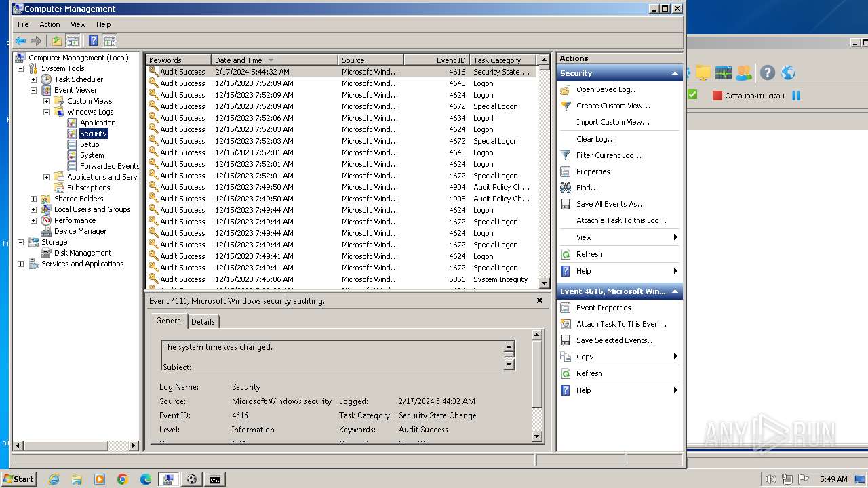The width and height of the screenshot is (868, 488).
Task: Click the pause icon in background window
Action: [796, 96]
